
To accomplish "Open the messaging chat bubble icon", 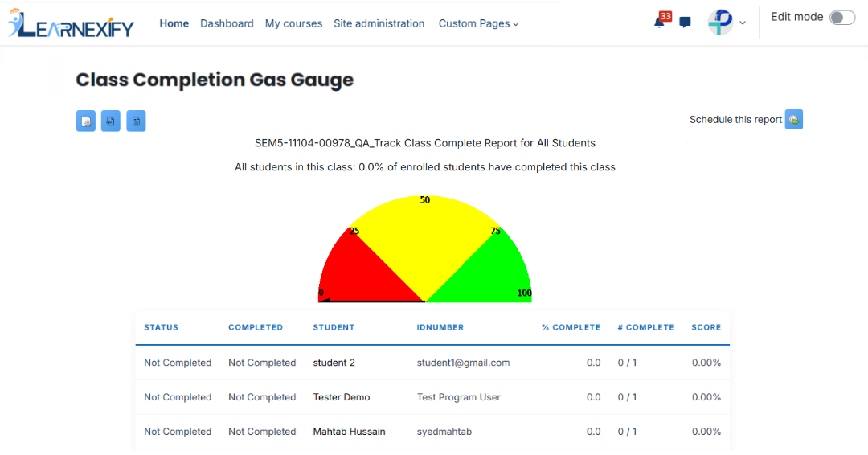I will (x=685, y=23).
